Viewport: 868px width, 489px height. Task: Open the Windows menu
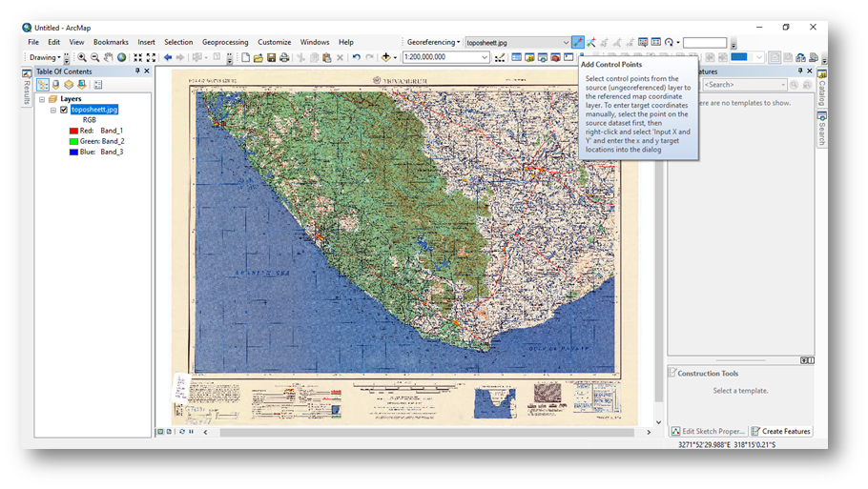point(315,42)
